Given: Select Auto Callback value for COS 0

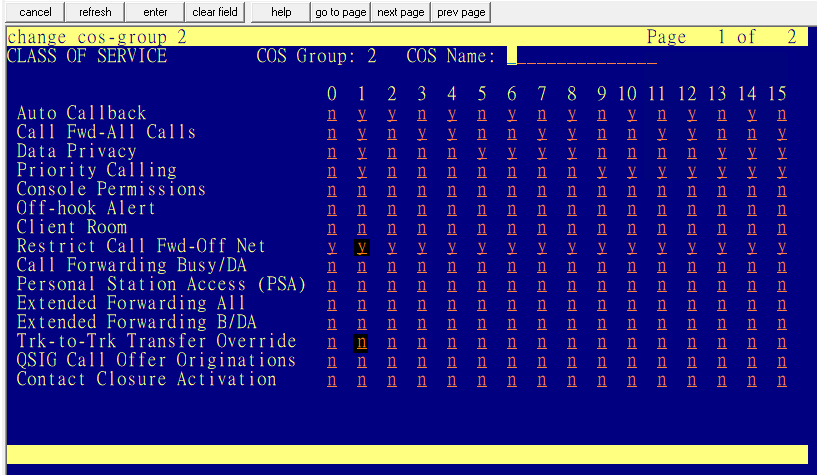Looking at the screenshot, I should 332,114.
